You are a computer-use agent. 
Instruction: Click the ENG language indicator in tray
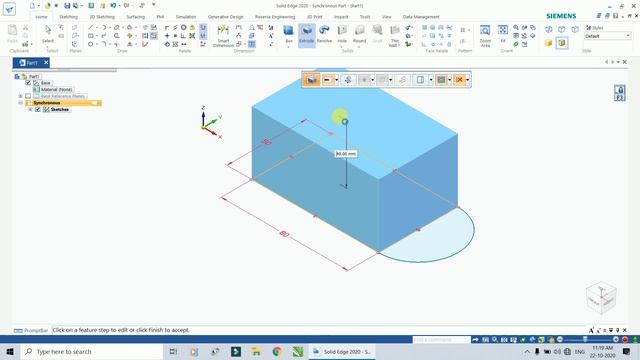tap(580, 351)
